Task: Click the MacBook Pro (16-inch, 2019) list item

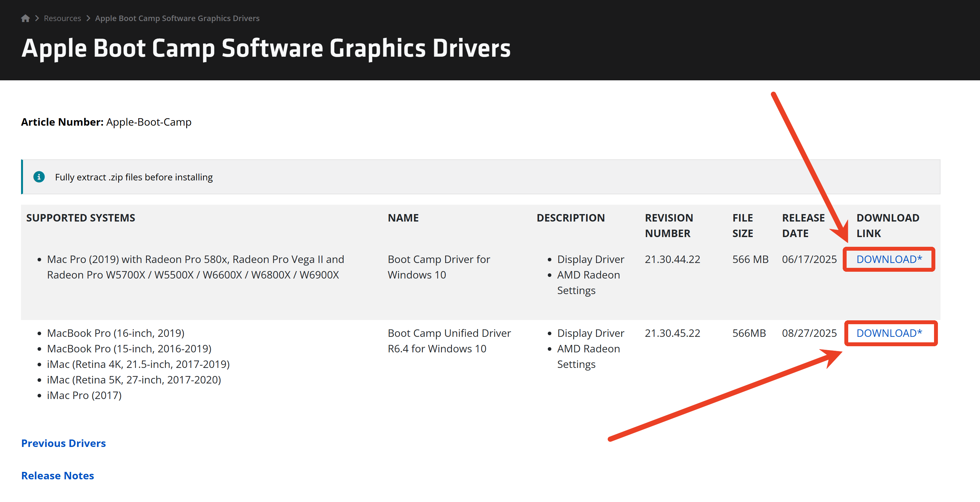Action: (x=115, y=333)
